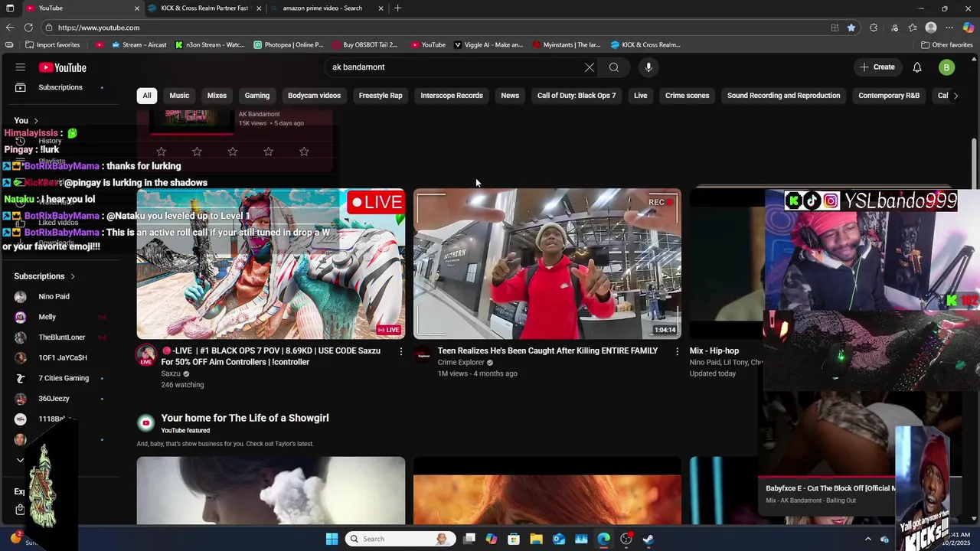980x551 pixels.
Task: Filter by Contemporary R&B chip
Action: (x=889, y=96)
